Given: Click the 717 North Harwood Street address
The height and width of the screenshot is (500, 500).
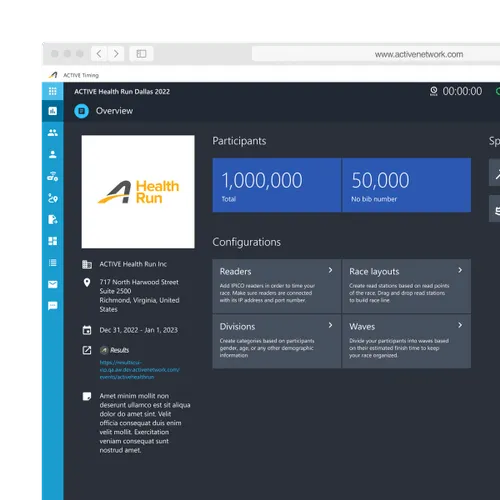Looking at the screenshot, I should tap(139, 296).
